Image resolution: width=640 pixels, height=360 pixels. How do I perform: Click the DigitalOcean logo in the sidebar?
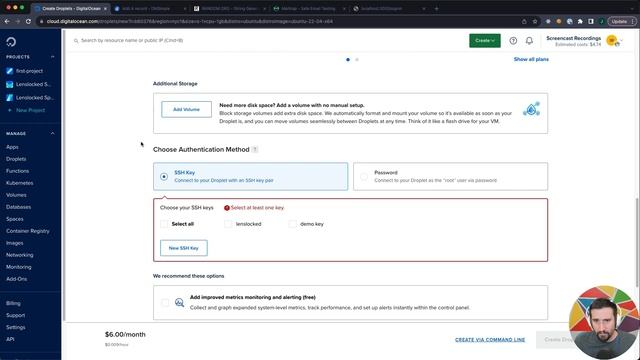[x=11, y=42]
